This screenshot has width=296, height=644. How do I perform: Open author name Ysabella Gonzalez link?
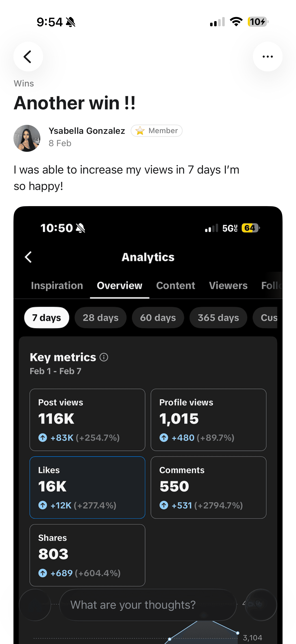tap(87, 131)
